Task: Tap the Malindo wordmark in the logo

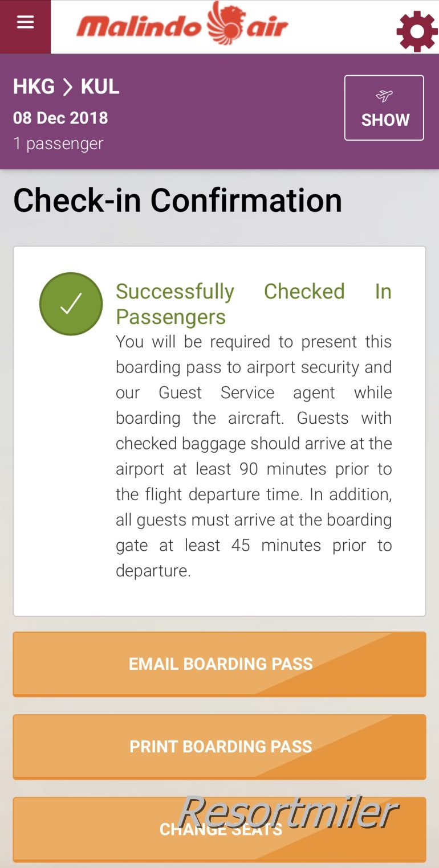Action: pos(140,26)
